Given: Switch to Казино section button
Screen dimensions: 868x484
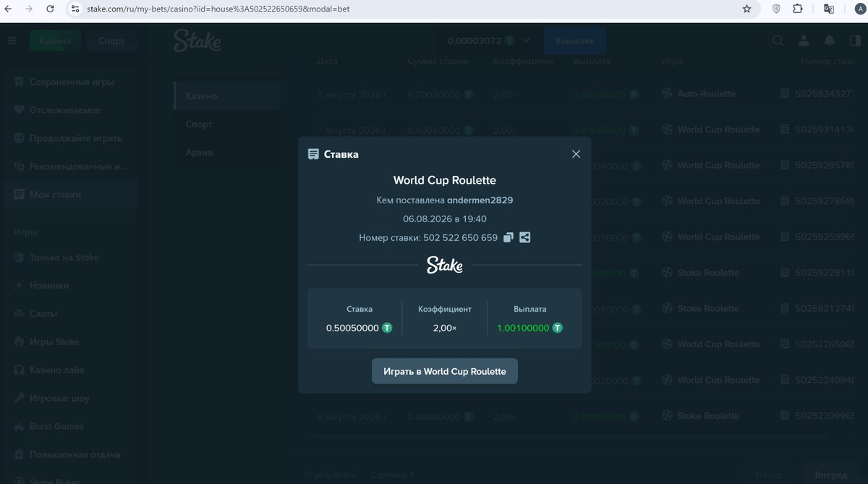Looking at the screenshot, I should coord(55,41).
